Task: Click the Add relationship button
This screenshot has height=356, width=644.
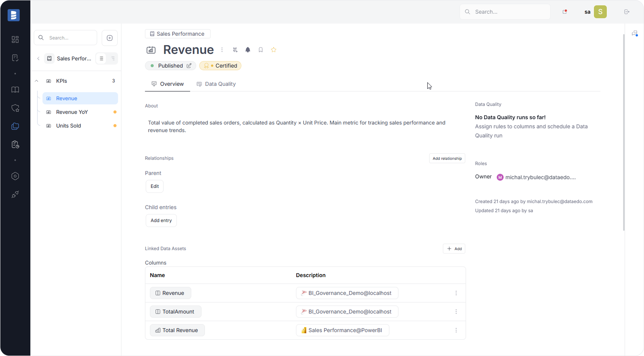Action: [x=447, y=158]
